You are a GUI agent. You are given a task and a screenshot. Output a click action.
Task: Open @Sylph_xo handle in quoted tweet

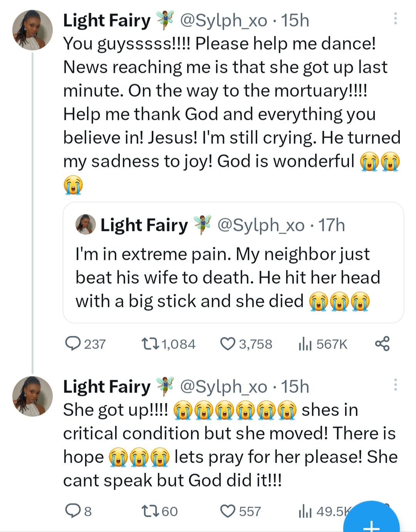261,225
